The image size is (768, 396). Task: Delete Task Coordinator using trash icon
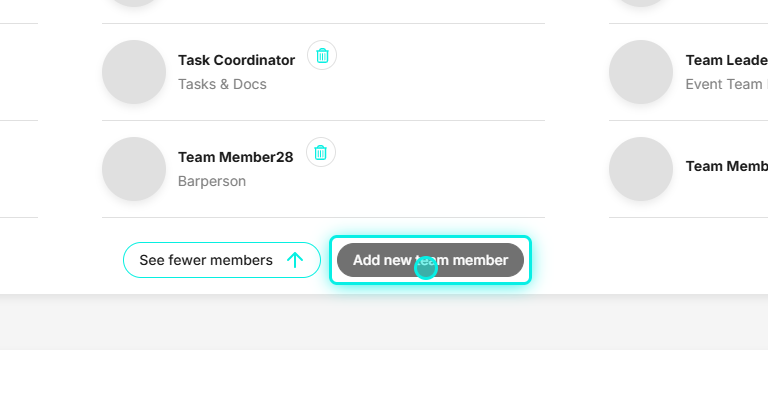pyautogui.click(x=322, y=55)
